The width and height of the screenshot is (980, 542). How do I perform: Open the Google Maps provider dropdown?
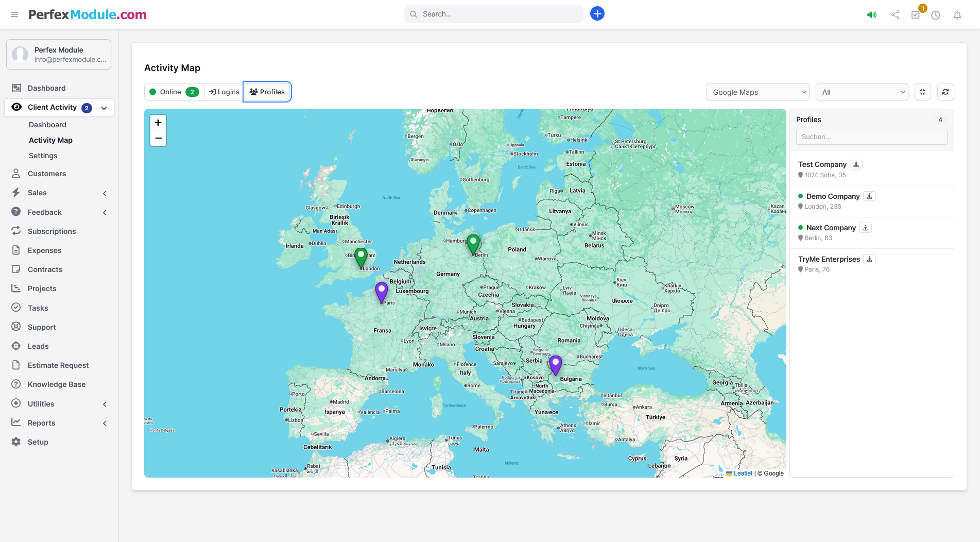tap(758, 92)
